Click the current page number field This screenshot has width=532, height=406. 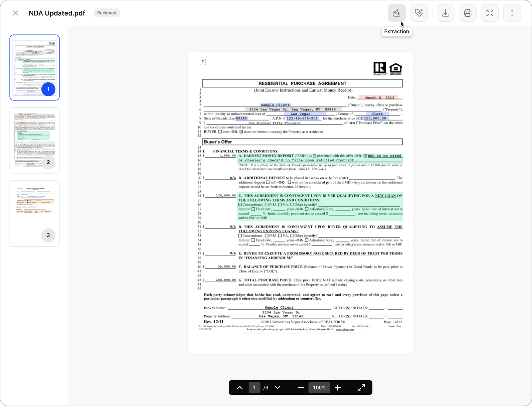coord(254,388)
